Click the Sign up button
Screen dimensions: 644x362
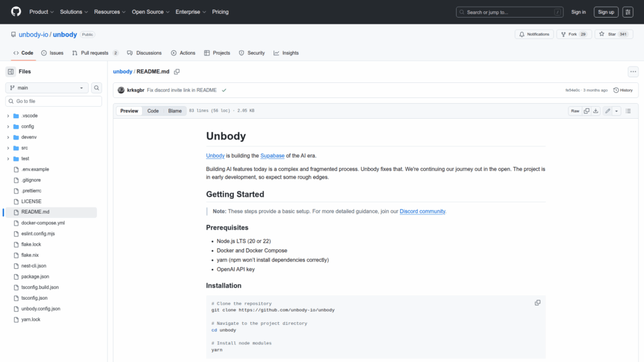click(x=606, y=12)
